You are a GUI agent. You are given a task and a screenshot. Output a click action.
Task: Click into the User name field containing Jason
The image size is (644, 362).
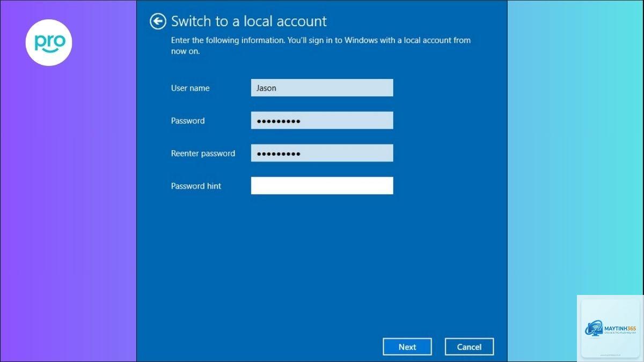322,88
